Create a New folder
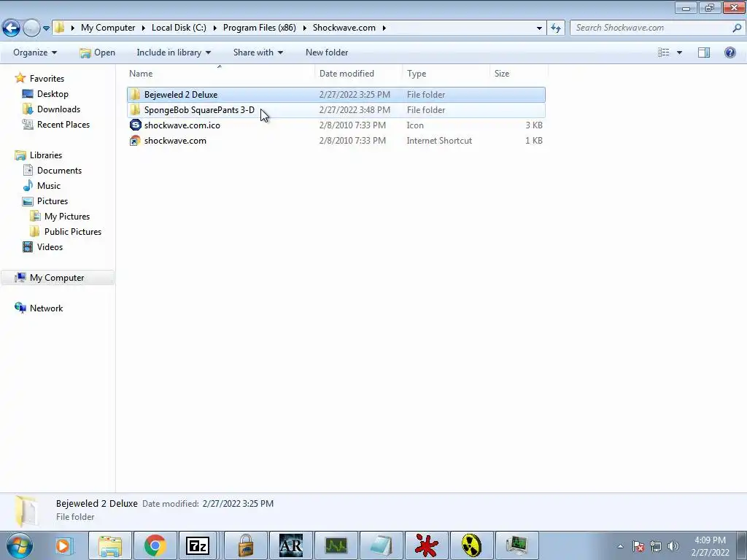747x560 pixels. (327, 52)
